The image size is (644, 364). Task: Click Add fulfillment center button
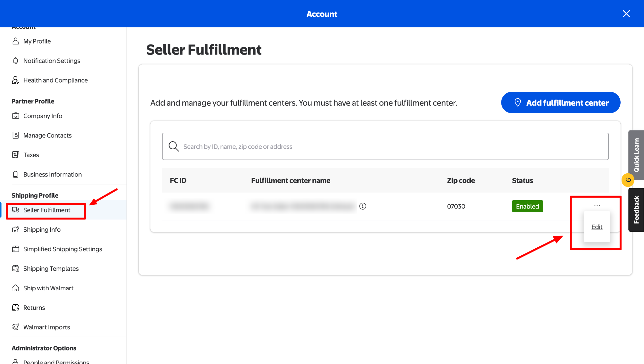561,103
